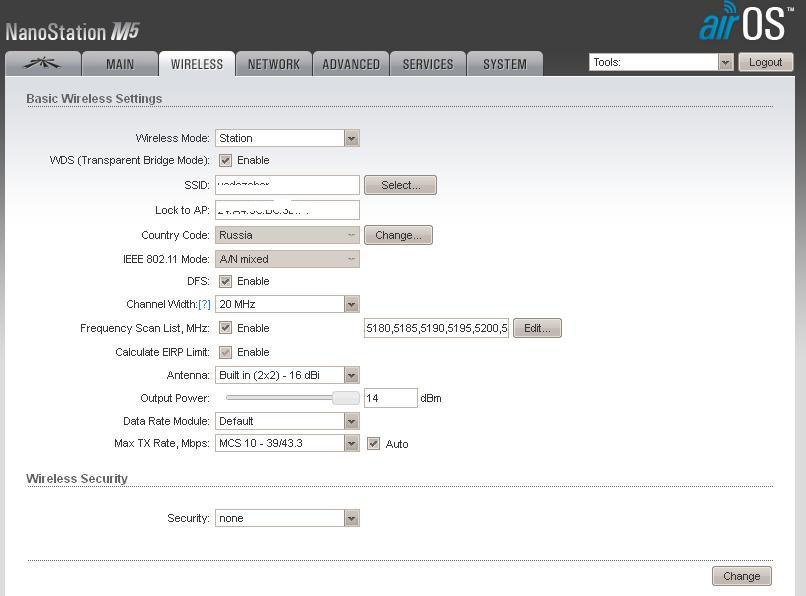Expand the Wireless Mode dropdown
Image resolution: width=806 pixels, height=596 pixels.
point(287,138)
